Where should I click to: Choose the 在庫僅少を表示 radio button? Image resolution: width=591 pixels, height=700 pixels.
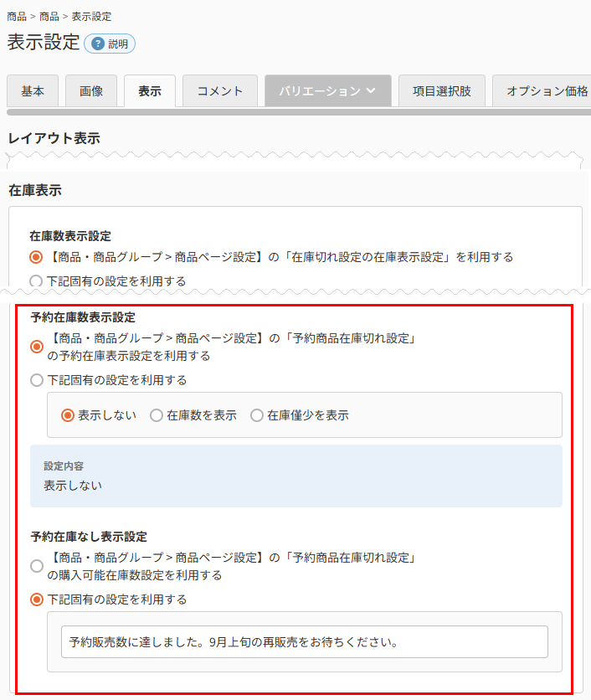click(x=257, y=415)
